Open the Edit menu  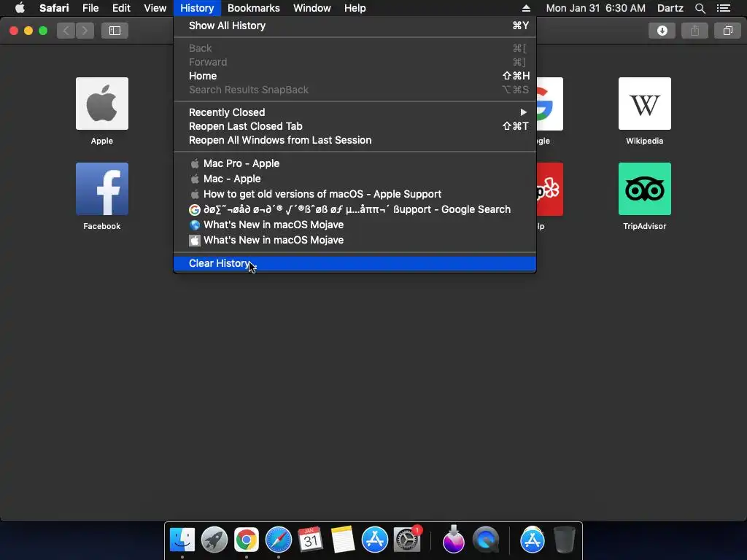tap(121, 8)
